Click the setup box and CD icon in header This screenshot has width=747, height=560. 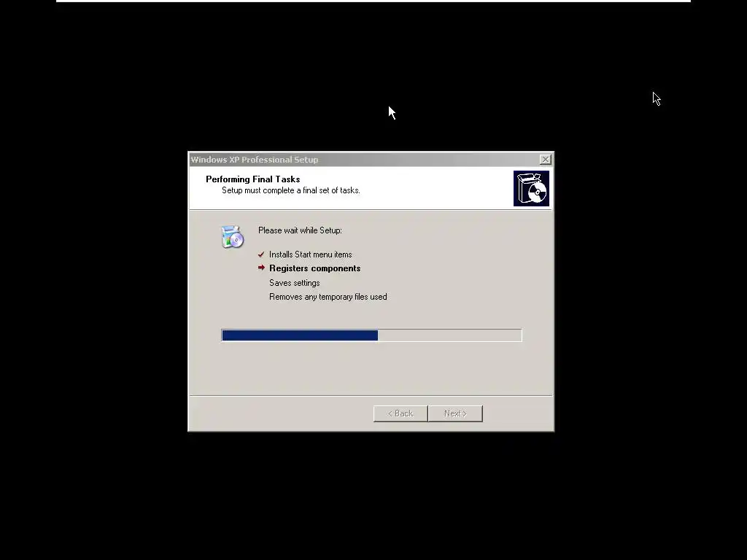click(531, 189)
